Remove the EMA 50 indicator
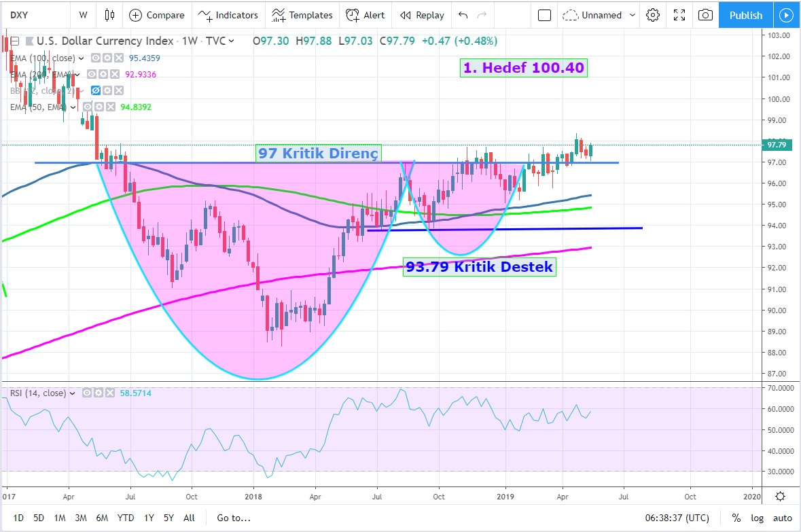Viewport: 801px width, 532px height. pyautogui.click(x=110, y=107)
